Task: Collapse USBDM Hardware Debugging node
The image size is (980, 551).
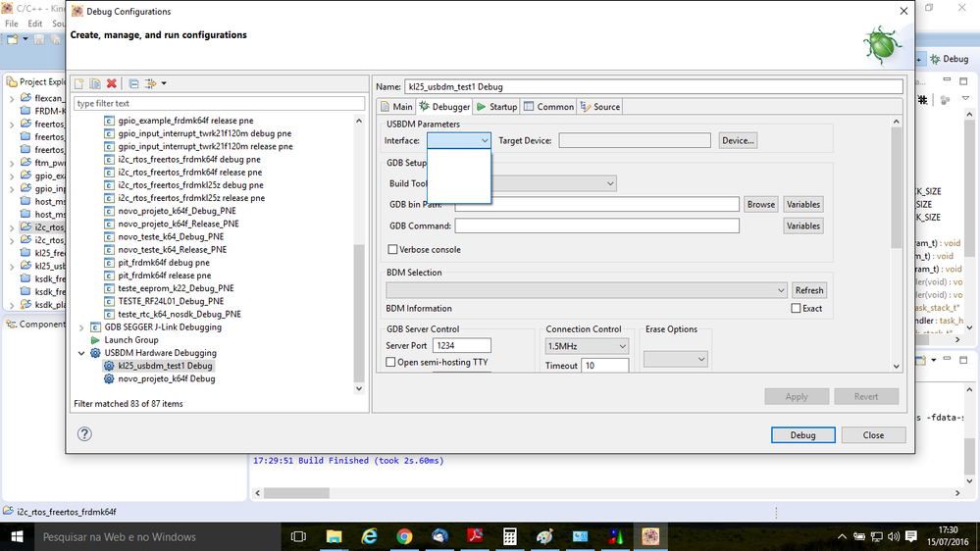Action: coord(81,353)
